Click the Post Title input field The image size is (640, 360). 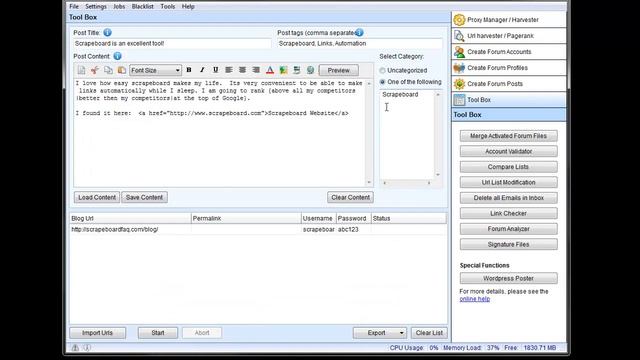pyautogui.click(x=172, y=44)
